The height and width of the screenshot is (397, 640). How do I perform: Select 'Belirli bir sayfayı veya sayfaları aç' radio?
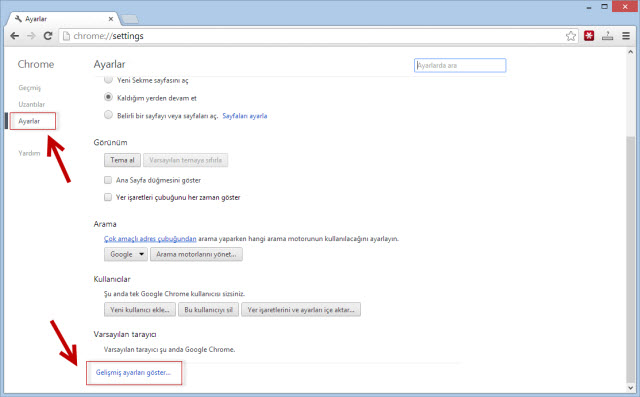pyautogui.click(x=108, y=115)
